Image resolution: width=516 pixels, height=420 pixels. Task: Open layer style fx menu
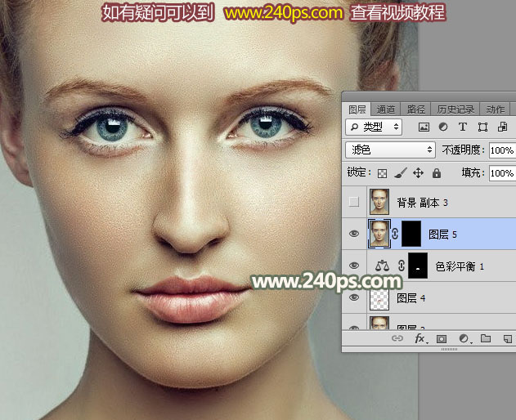(x=421, y=338)
